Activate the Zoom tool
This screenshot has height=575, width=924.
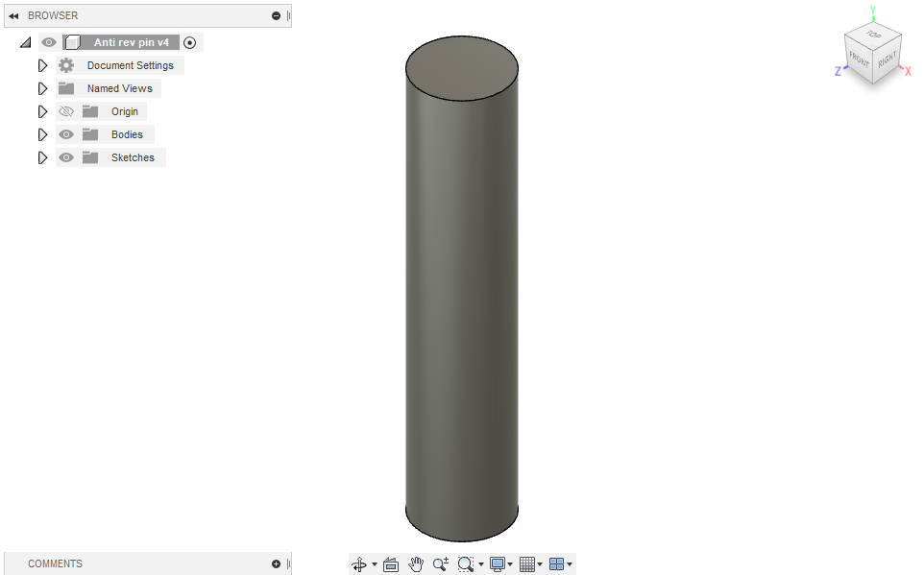click(441, 564)
